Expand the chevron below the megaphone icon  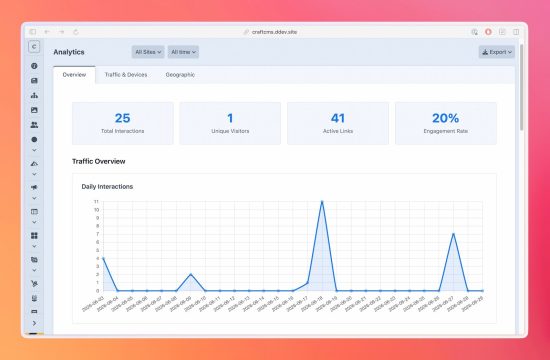point(34,198)
